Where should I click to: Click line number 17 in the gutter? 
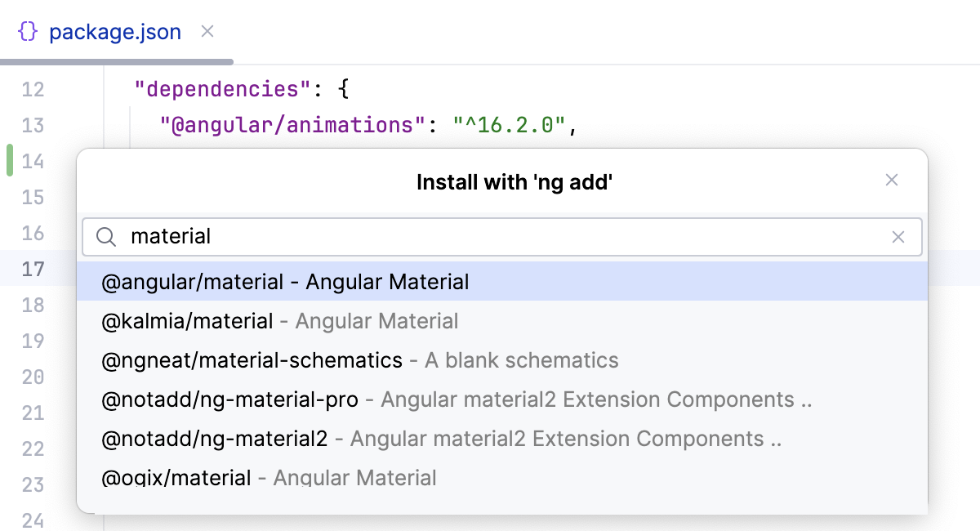point(34,269)
